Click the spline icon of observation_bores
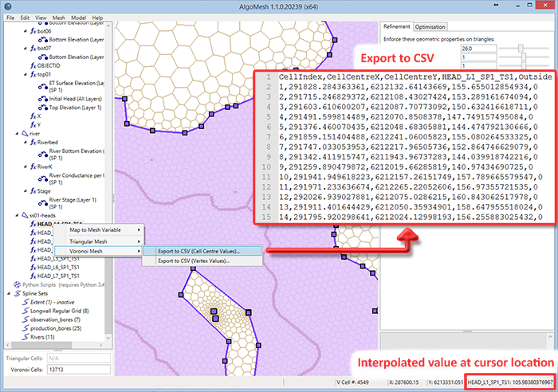 26,319
